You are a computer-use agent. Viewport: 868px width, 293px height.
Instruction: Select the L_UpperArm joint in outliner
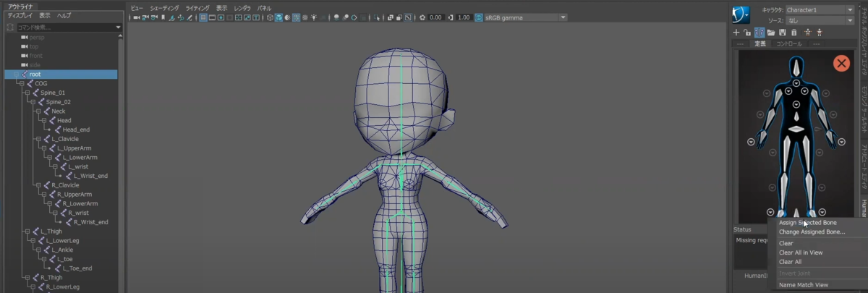tap(76, 148)
